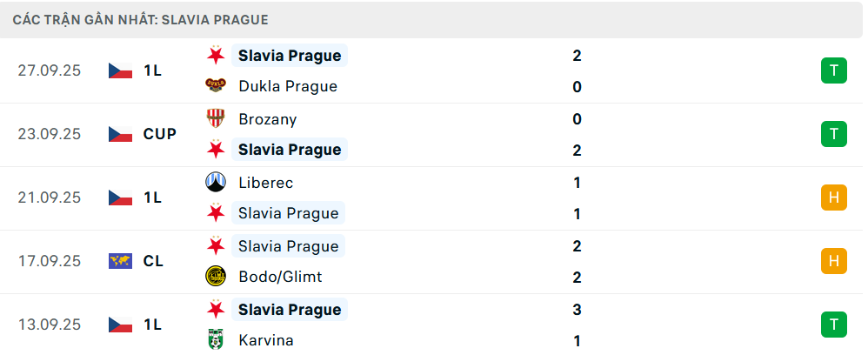Click the CL competition label
The image size is (868, 355).
click(x=153, y=261)
